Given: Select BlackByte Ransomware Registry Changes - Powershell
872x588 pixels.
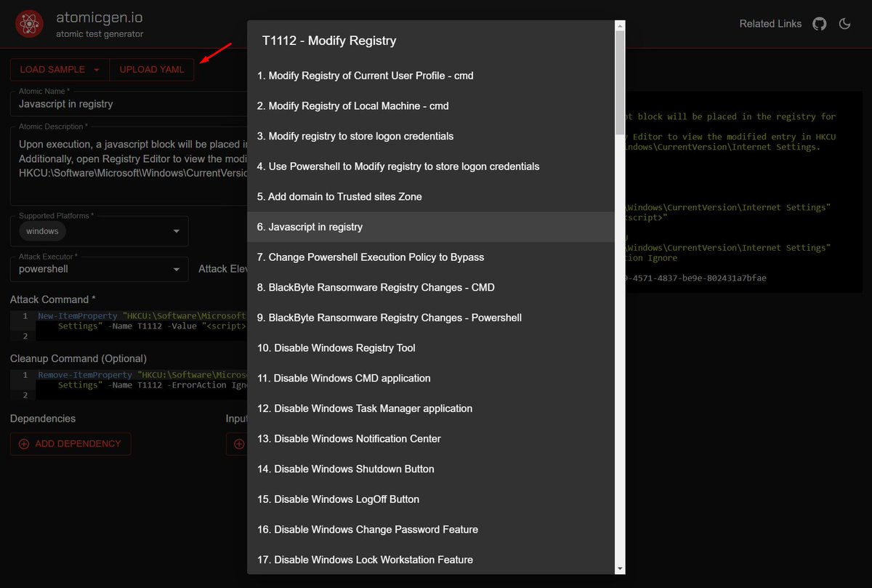Looking at the screenshot, I should (431, 318).
